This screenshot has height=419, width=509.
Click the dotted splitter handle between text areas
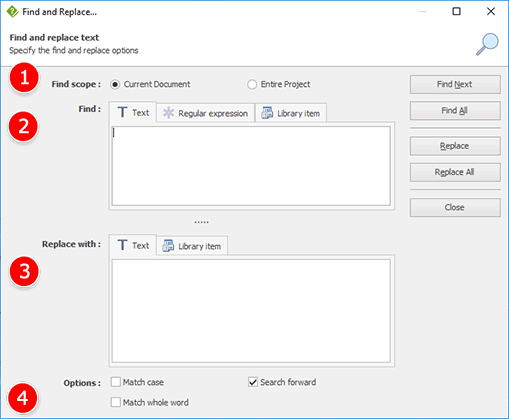[x=202, y=222]
